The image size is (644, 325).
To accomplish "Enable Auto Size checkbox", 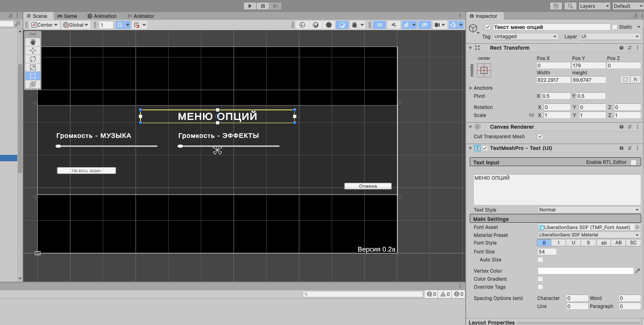I will pyautogui.click(x=540, y=260).
